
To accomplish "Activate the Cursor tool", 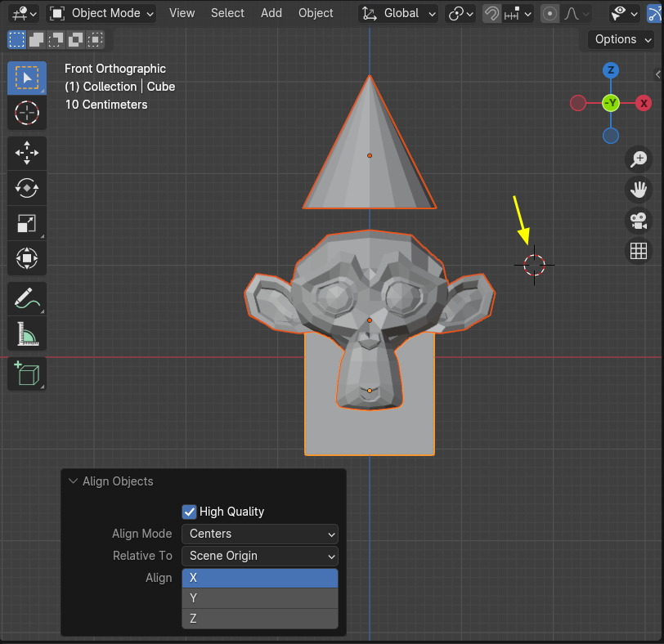I will 27,113.
